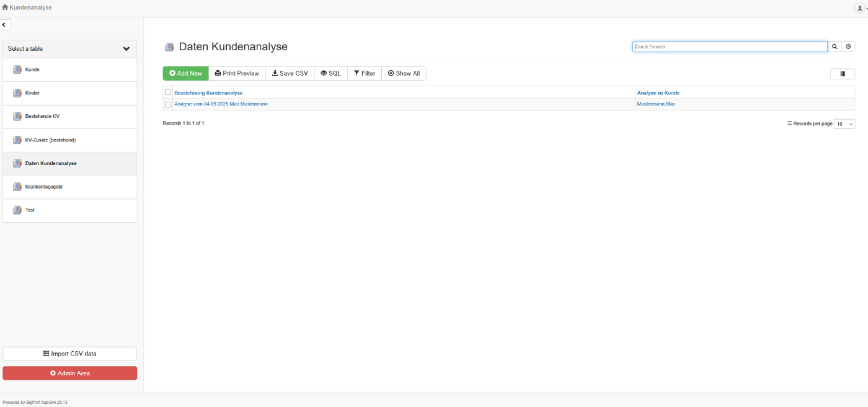This screenshot has height=407, width=868.
Task: Click the Test table icon
Action: tap(17, 210)
